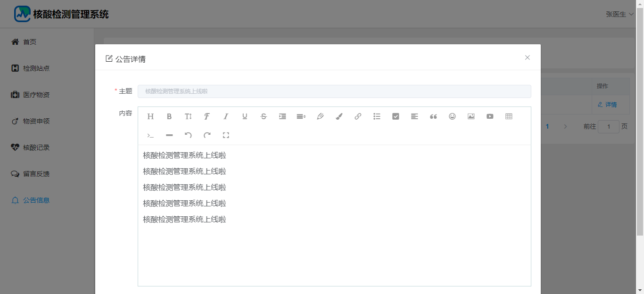Insert a code block
The height and width of the screenshot is (294, 644).
[150, 135]
